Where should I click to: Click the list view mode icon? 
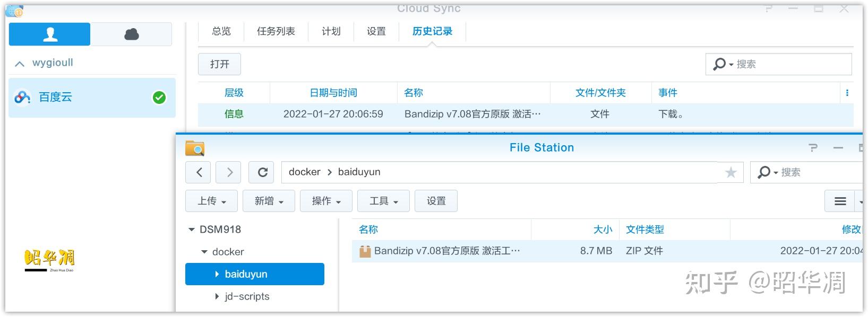click(840, 201)
